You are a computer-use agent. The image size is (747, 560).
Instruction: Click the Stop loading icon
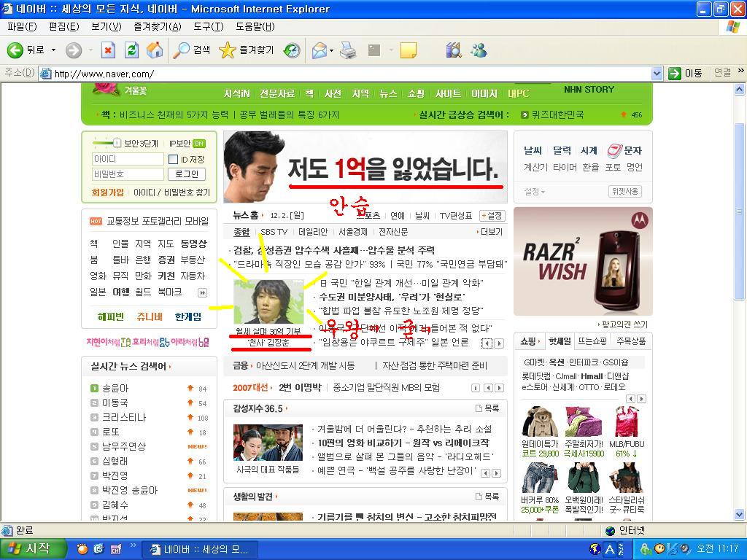(x=108, y=50)
